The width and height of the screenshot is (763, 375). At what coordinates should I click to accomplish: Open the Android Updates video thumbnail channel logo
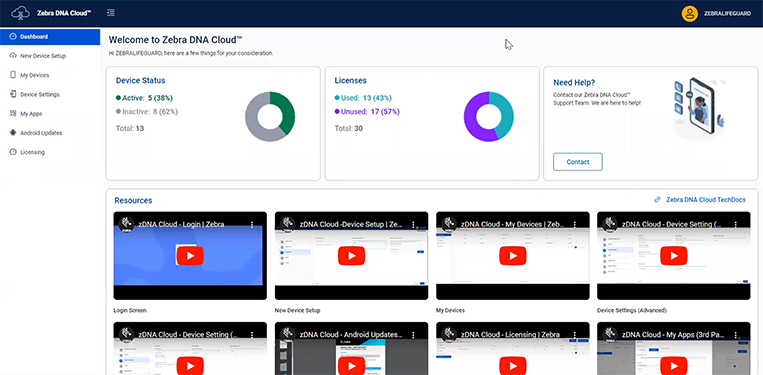click(288, 335)
